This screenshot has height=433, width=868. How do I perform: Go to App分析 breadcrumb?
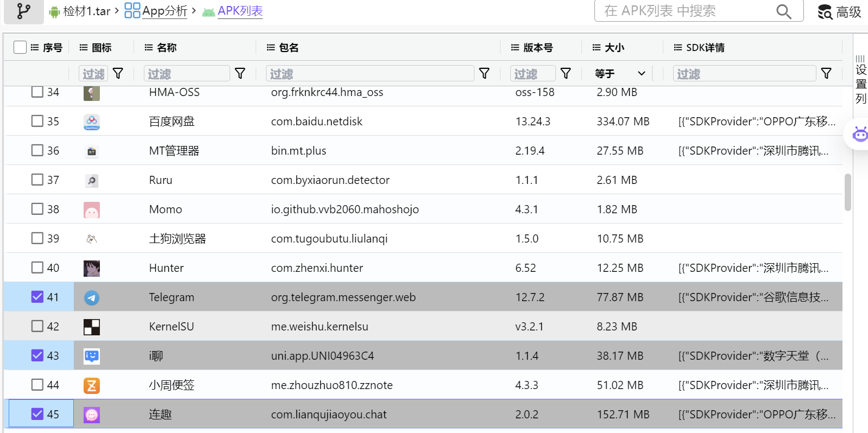[x=164, y=11]
